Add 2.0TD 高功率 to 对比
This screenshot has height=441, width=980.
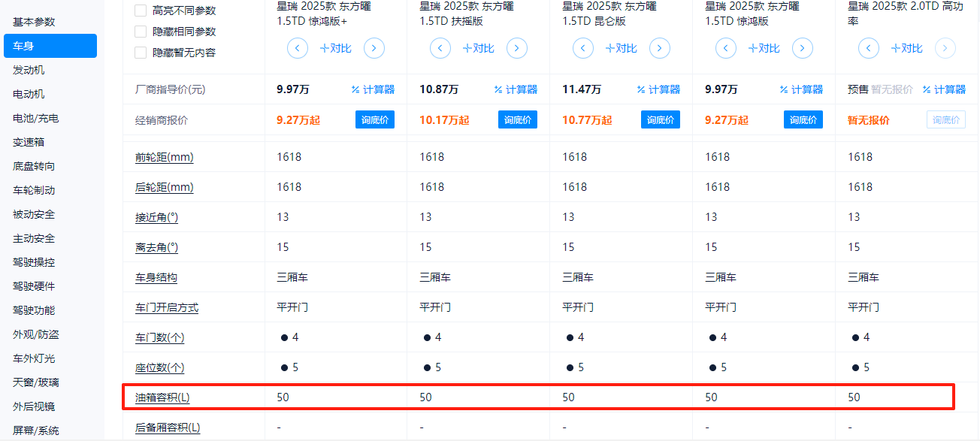click(x=907, y=49)
